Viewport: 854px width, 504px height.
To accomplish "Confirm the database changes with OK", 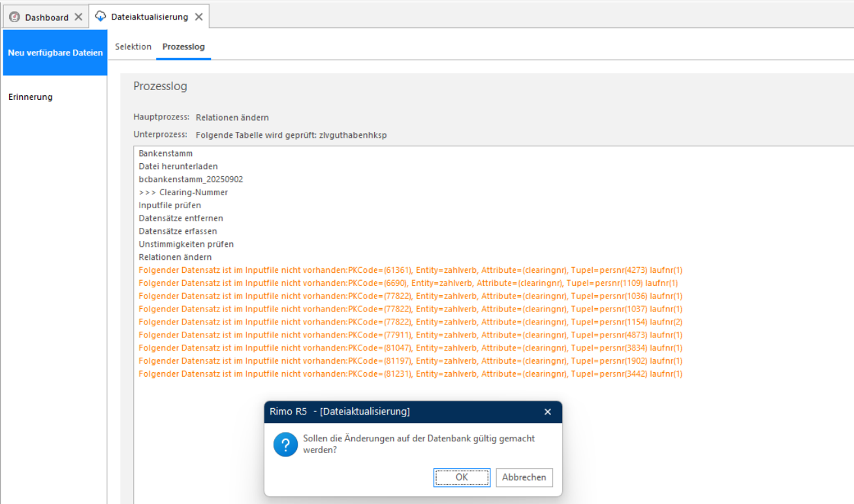I will (x=462, y=477).
